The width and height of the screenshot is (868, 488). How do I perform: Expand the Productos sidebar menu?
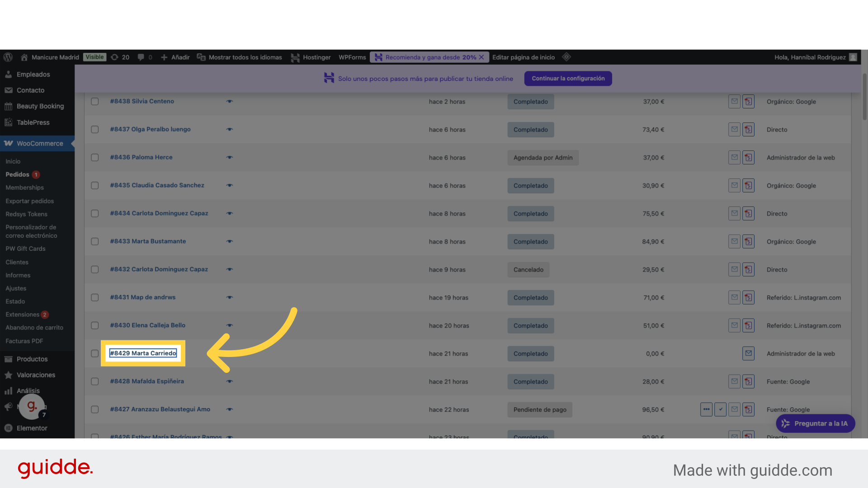pyautogui.click(x=32, y=359)
